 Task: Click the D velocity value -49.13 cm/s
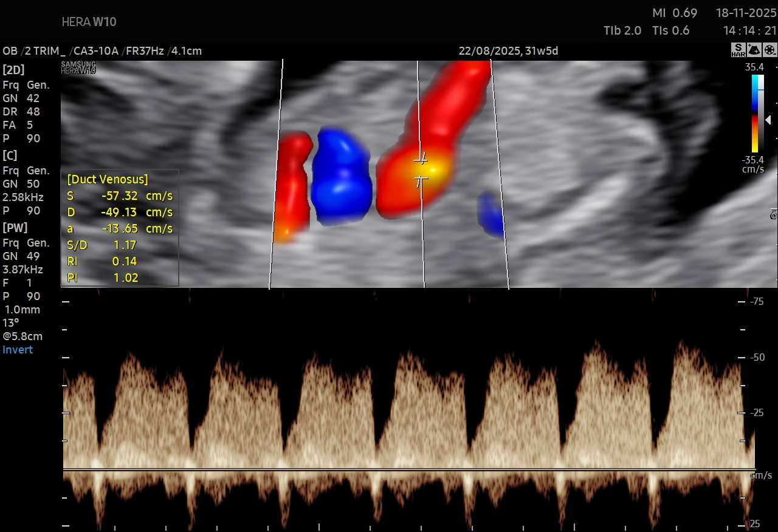coord(137,213)
